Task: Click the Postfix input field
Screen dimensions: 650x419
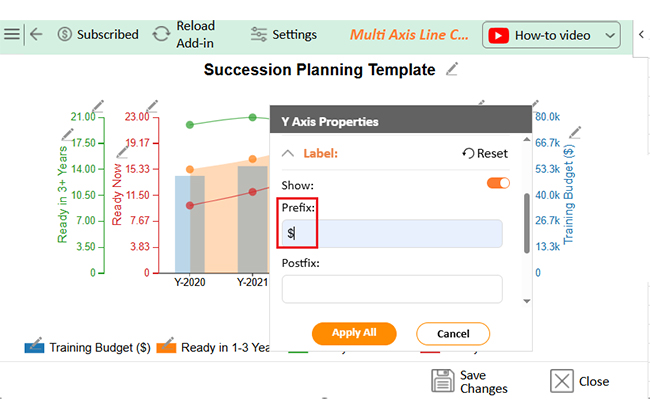Action: [x=392, y=289]
